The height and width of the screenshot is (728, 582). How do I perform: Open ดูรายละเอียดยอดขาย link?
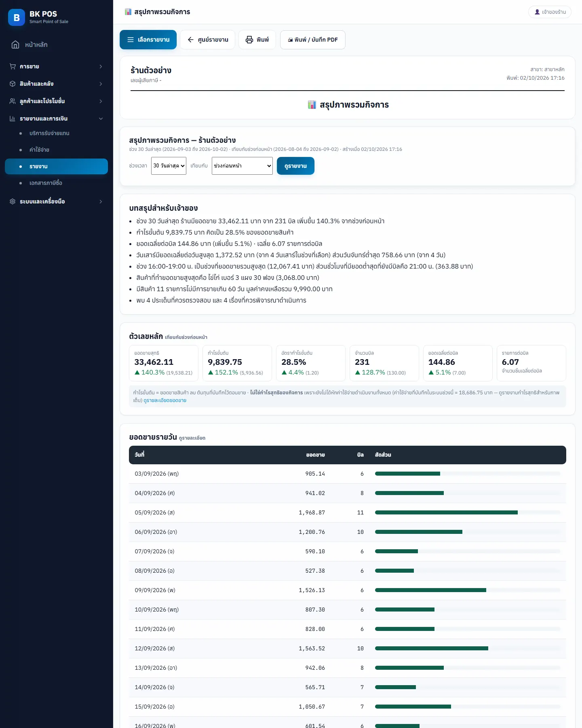(x=165, y=400)
